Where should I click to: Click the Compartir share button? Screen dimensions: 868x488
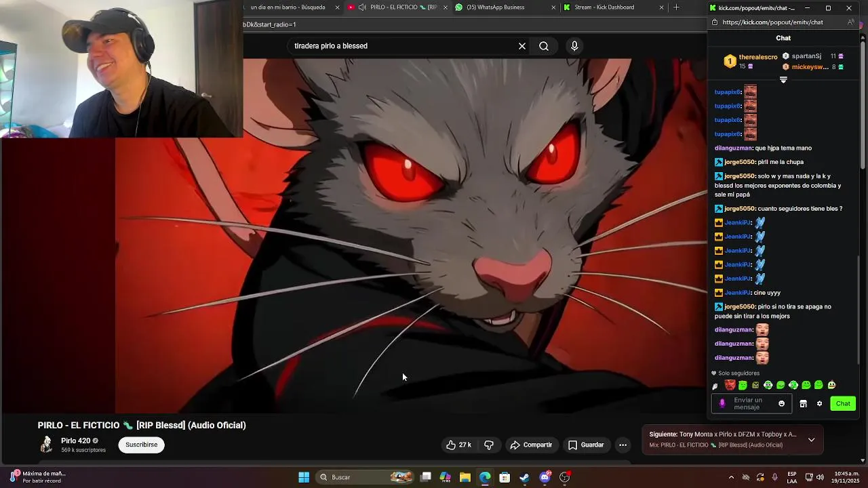(x=531, y=445)
